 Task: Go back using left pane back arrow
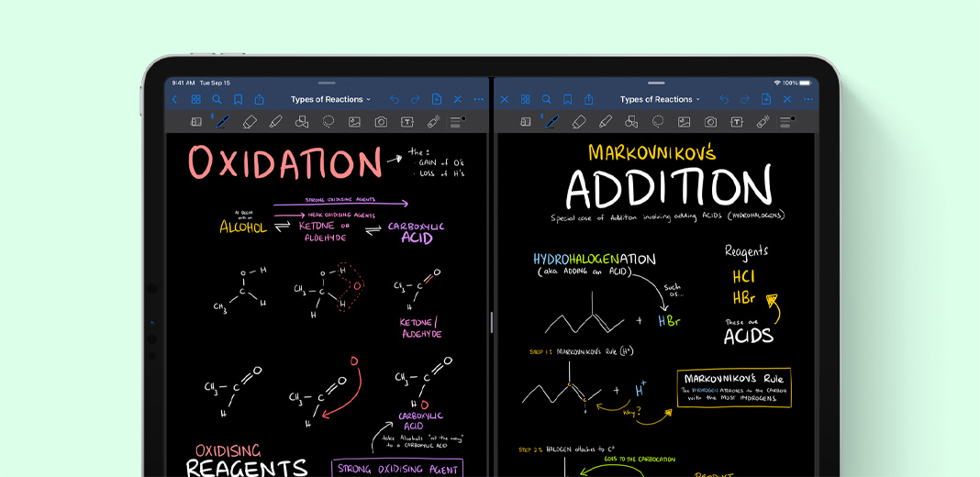[174, 99]
